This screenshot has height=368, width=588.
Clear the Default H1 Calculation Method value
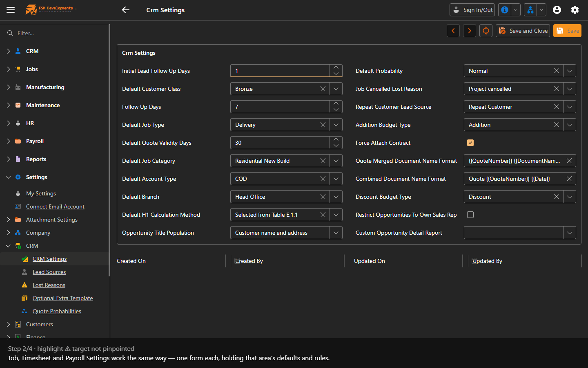point(323,215)
